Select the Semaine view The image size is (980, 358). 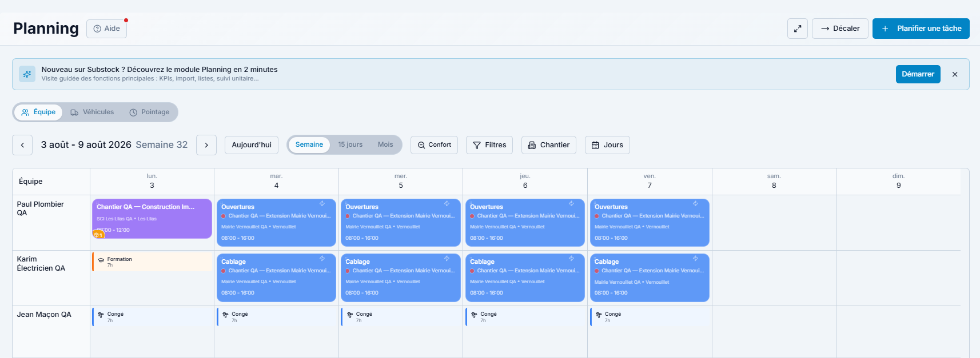tap(309, 145)
